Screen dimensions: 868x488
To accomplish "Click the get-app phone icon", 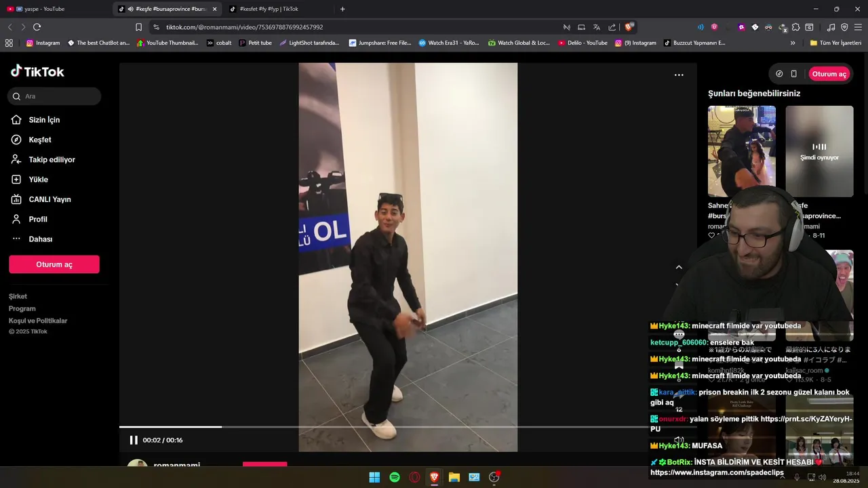I will click(x=794, y=74).
